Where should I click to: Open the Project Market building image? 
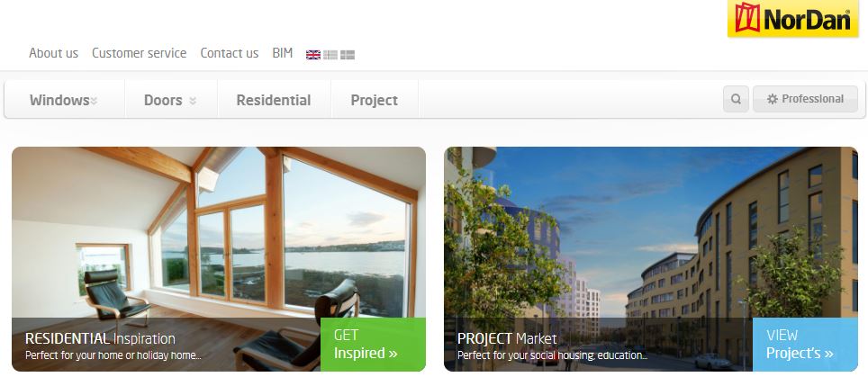pos(651,232)
